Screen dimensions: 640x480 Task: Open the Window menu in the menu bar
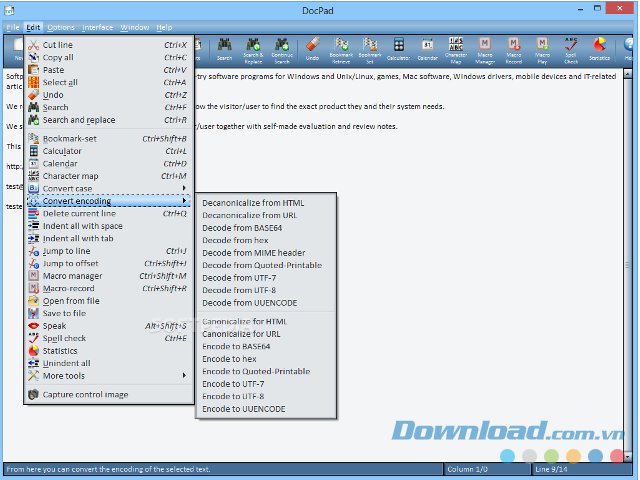click(134, 28)
